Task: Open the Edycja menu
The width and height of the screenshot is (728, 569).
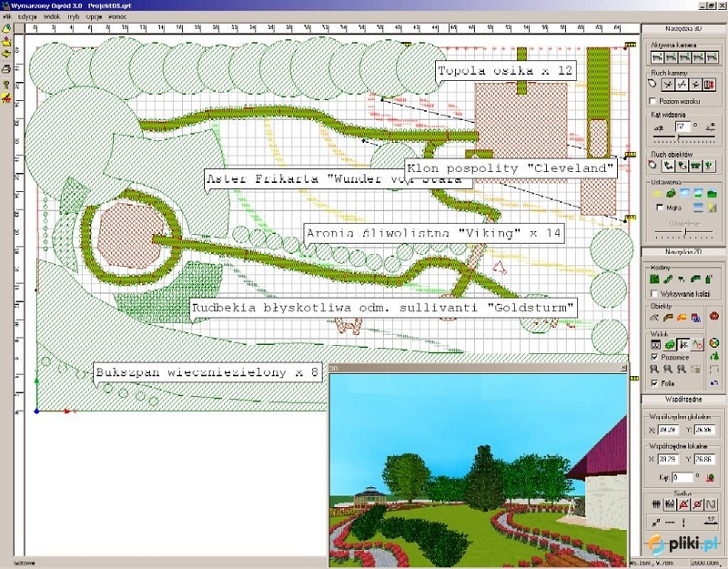Action: pyautogui.click(x=27, y=16)
